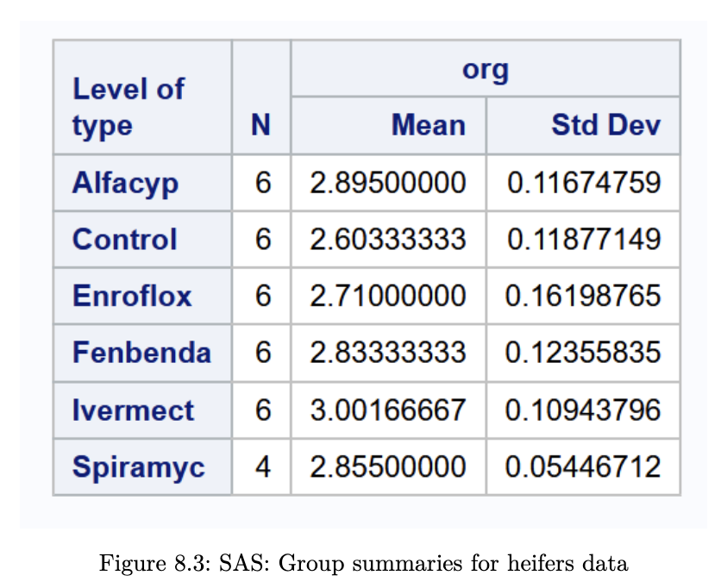Click the "Level of type" column header
Image resolution: width=721 pixels, height=588 pixels.
point(128,107)
